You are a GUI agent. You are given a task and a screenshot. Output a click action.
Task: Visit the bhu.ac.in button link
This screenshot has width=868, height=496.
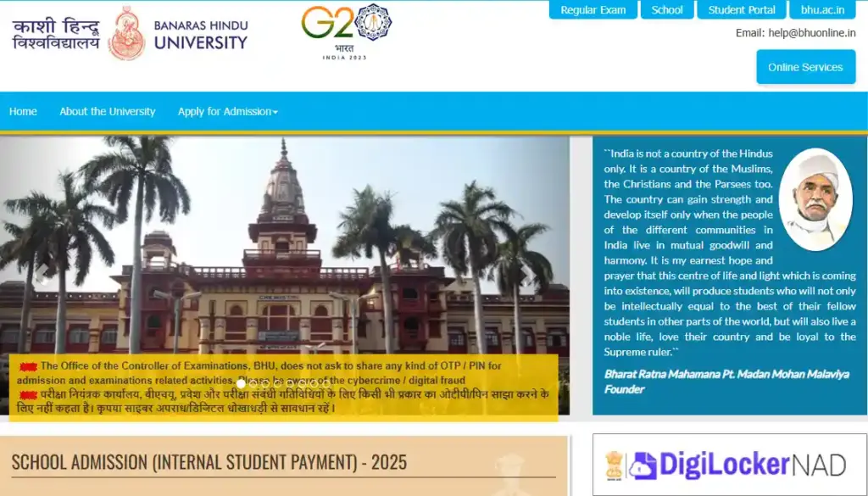click(822, 10)
